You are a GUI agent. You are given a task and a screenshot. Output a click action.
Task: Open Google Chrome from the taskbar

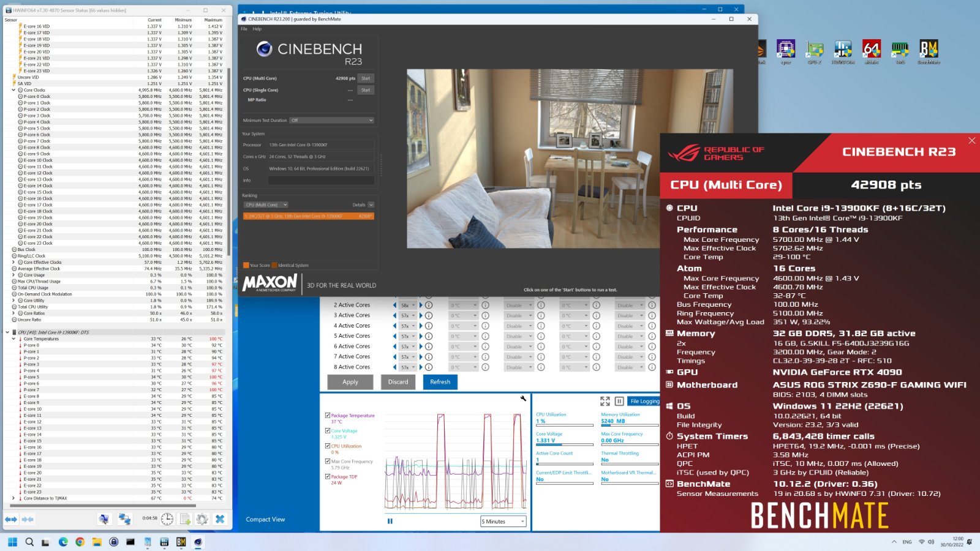click(x=80, y=542)
